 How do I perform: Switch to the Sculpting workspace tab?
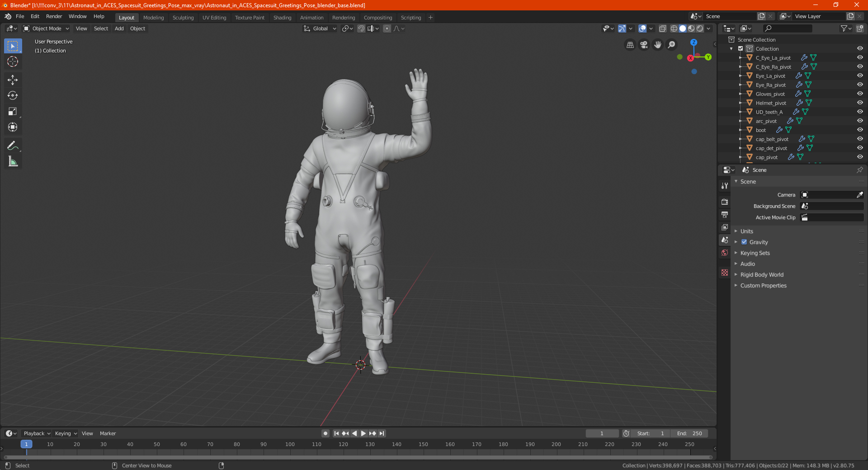click(x=183, y=18)
